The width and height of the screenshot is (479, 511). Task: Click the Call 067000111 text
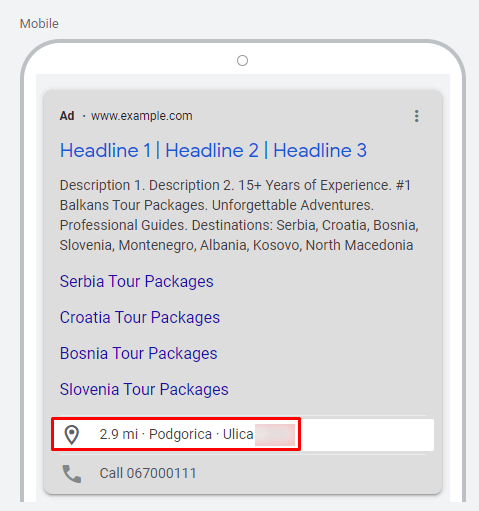(x=148, y=473)
